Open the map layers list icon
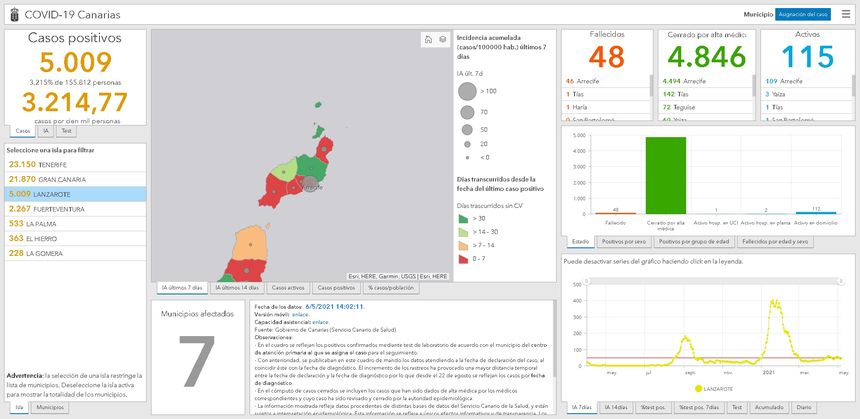Image resolution: width=860 pixels, height=419 pixels. pyautogui.click(x=442, y=40)
